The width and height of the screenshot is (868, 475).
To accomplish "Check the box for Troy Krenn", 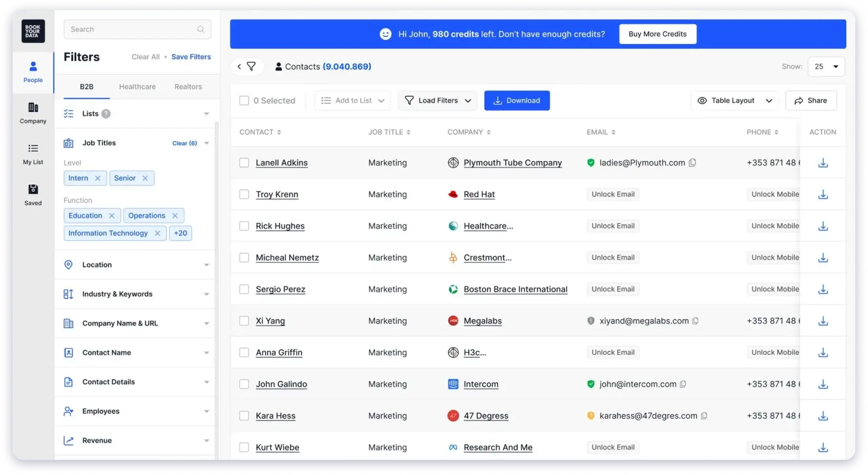I will [x=244, y=194].
